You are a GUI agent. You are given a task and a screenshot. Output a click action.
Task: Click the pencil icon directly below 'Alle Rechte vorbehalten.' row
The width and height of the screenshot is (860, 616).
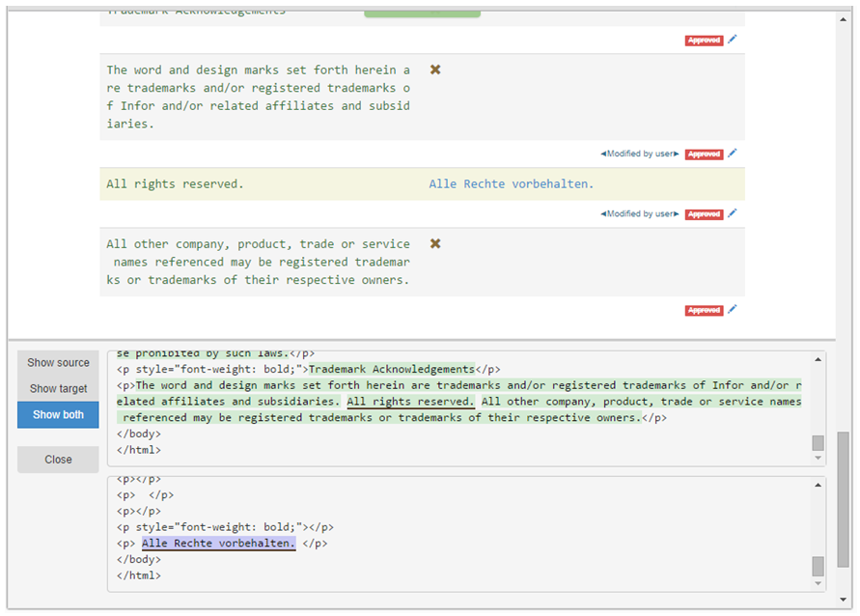point(732,213)
